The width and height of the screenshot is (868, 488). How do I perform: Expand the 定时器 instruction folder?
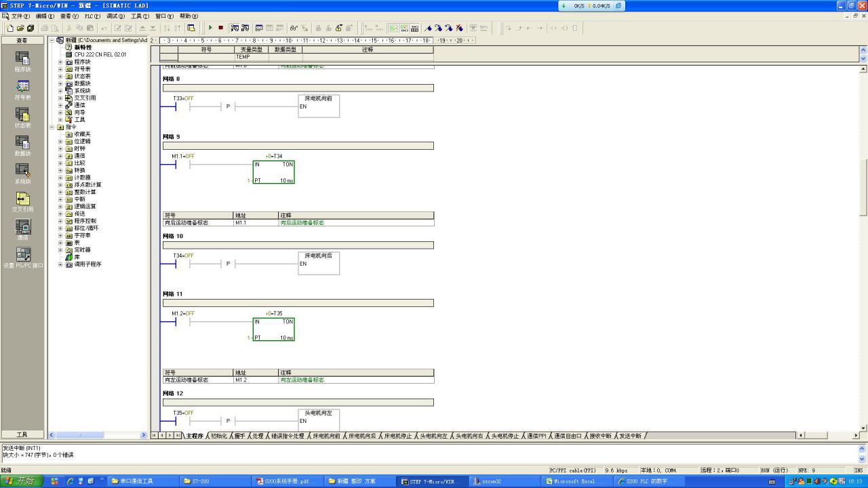point(60,249)
